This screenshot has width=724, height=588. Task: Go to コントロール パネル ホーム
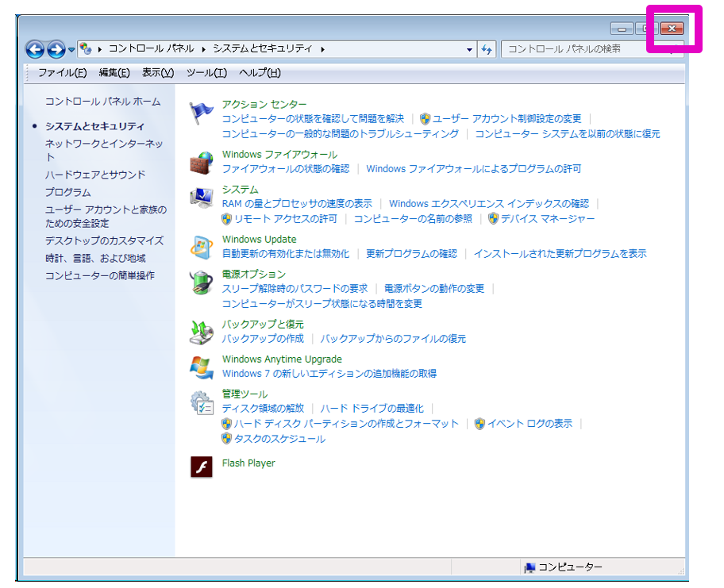[x=103, y=102]
